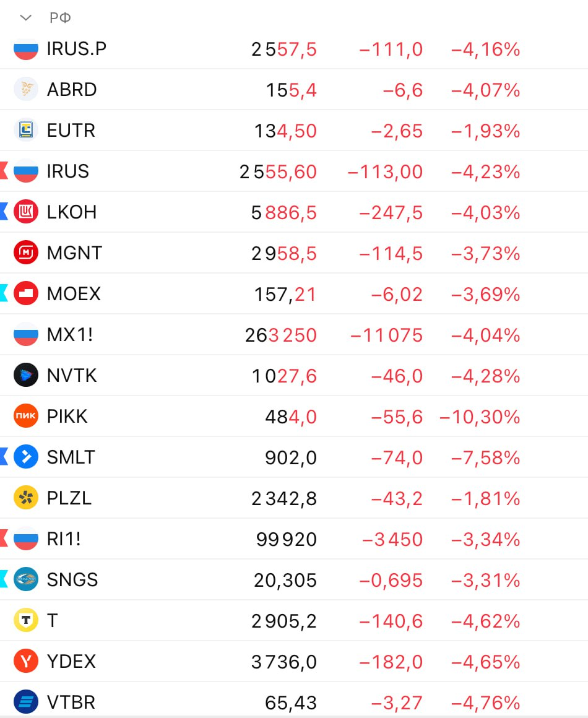Click the Surgutneftegas logo for SNGS
The width and height of the screenshot is (588, 718).
(26, 580)
